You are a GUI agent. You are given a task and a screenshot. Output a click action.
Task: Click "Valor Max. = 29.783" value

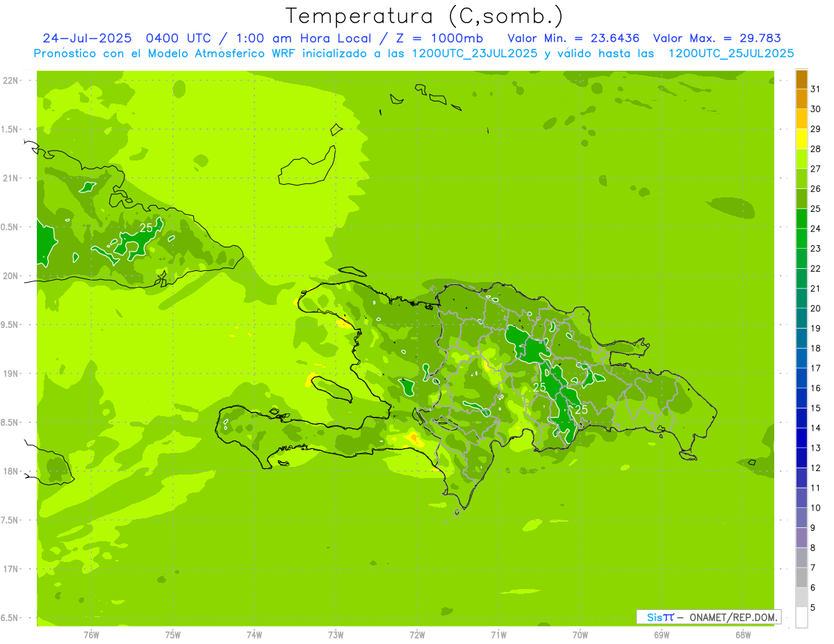(717, 38)
